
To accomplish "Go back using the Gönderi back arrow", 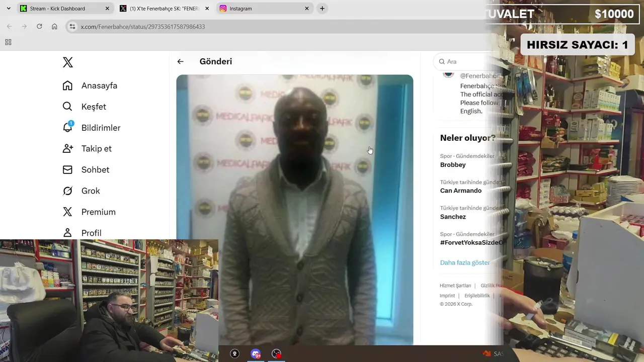I will point(180,61).
